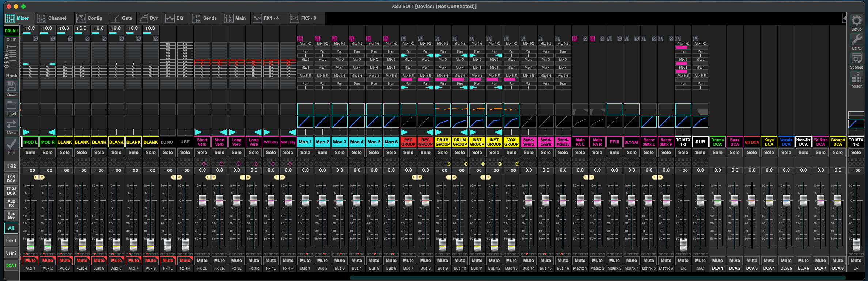Open the Scenes panel icon
This screenshot has width=868, height=281.
(856, 58)
